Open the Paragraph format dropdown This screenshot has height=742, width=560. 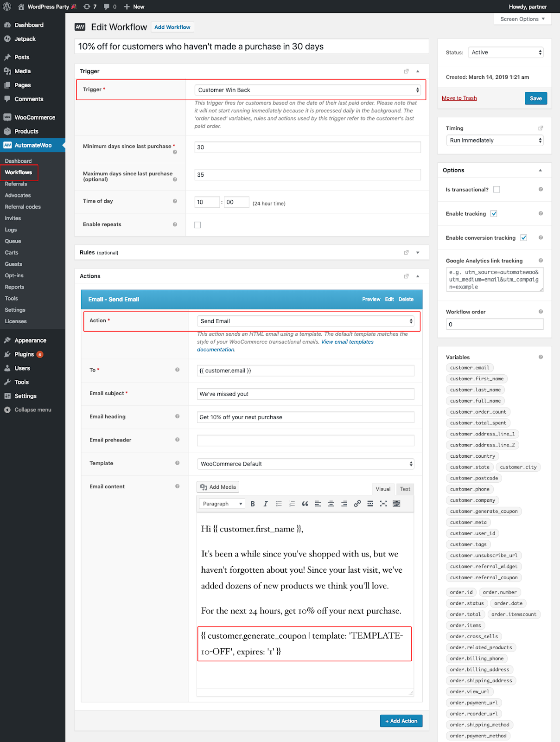tap(222, 504)
